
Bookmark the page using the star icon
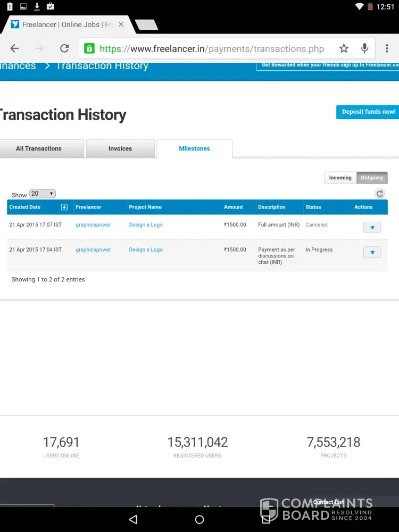pos(344,48)
